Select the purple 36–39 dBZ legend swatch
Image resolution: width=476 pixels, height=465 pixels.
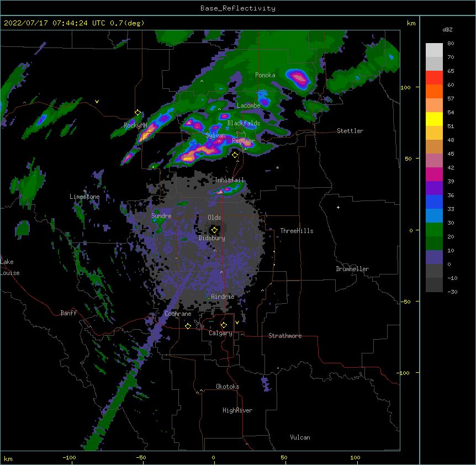coord(434,188)
